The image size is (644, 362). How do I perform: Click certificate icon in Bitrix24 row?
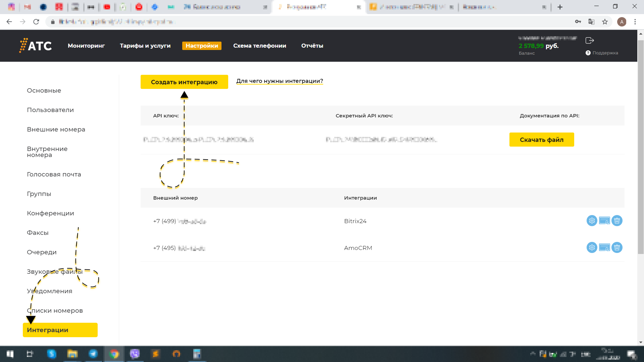[x=604, y=221]
